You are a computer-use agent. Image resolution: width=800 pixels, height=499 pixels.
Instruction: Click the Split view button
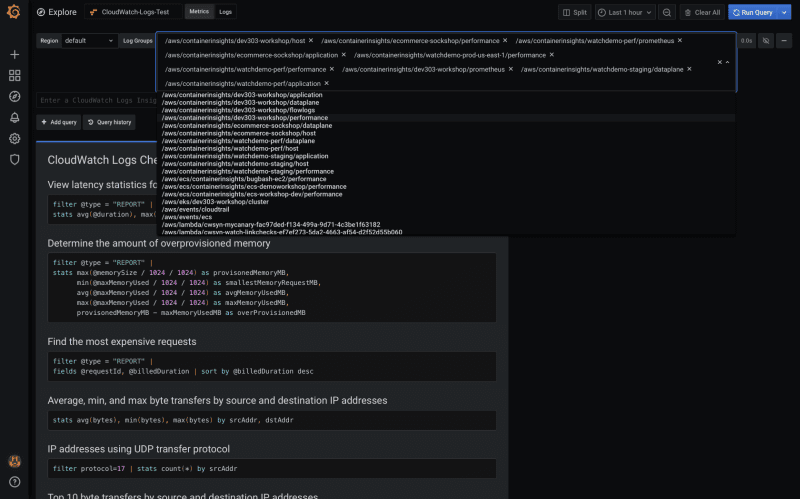(575, 12)
